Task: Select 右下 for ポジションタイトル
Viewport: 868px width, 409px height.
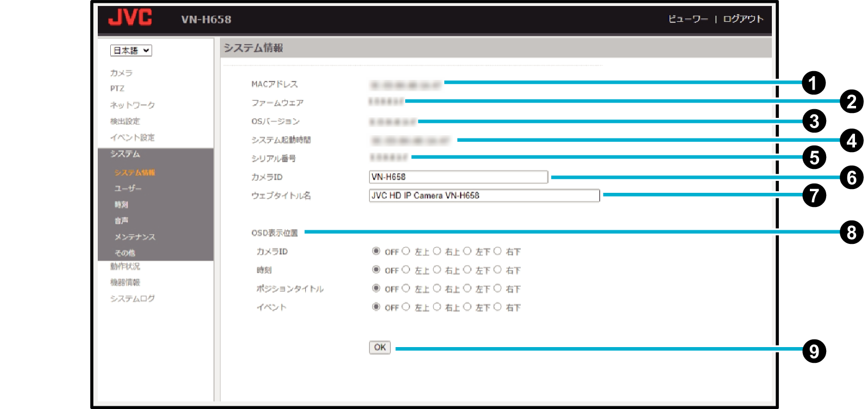Action: [x=497, y=288]
